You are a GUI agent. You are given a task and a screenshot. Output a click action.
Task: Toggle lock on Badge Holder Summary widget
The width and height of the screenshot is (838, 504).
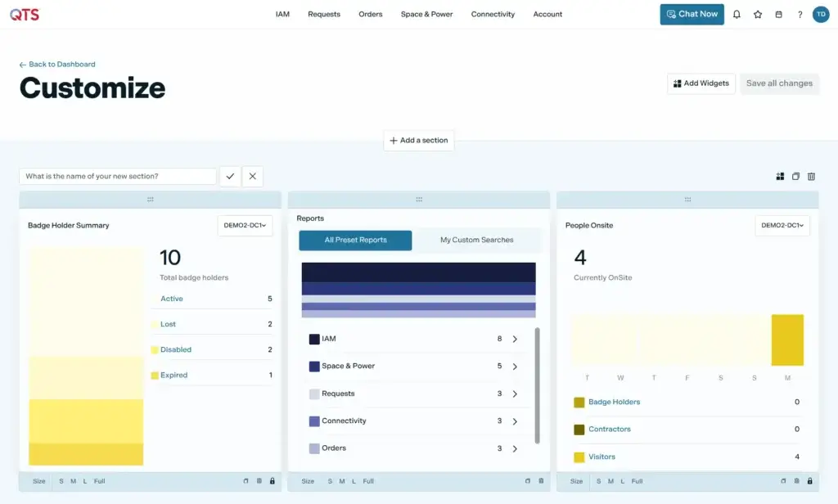[273, 481]
